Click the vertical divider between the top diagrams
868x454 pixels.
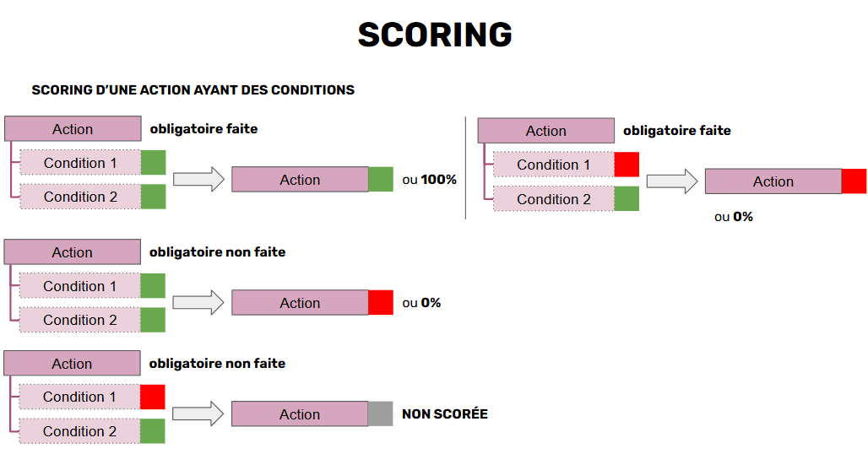coord(465,168)
